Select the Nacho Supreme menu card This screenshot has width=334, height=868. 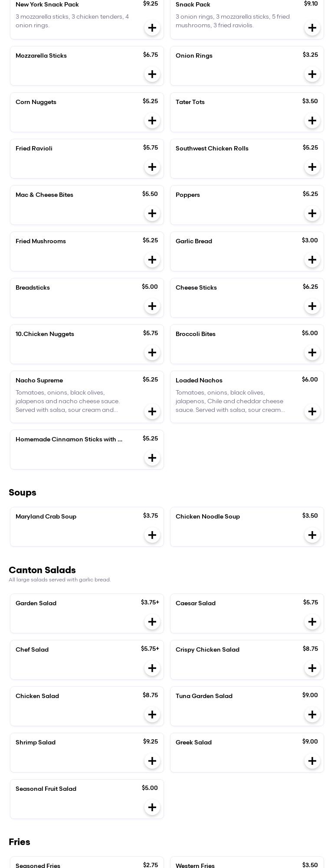(78, 397)
